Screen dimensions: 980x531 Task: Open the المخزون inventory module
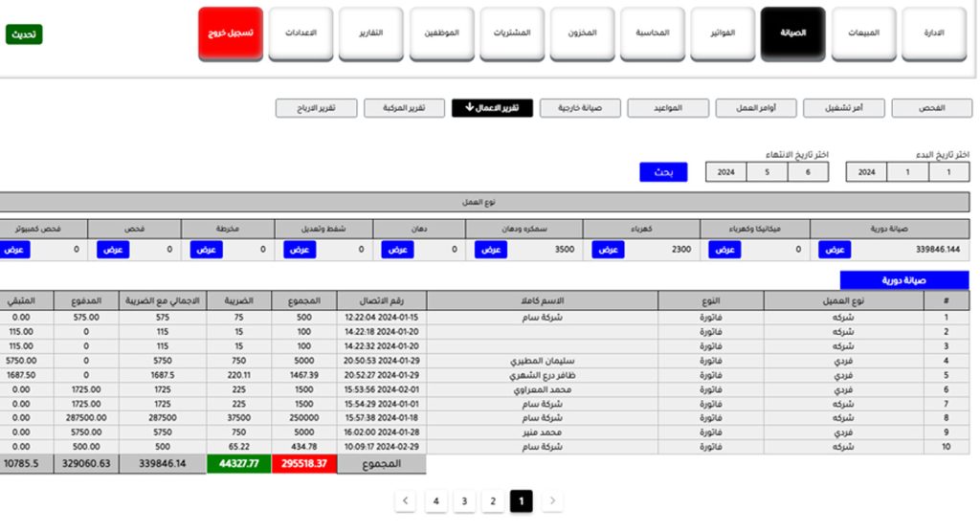(x=586, y=33)
